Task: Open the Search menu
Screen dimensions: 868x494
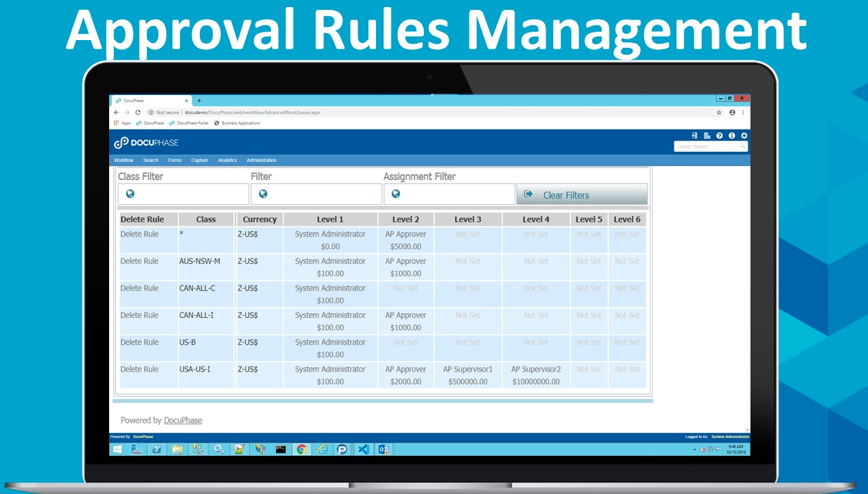Action: click(x=151, y=160)
